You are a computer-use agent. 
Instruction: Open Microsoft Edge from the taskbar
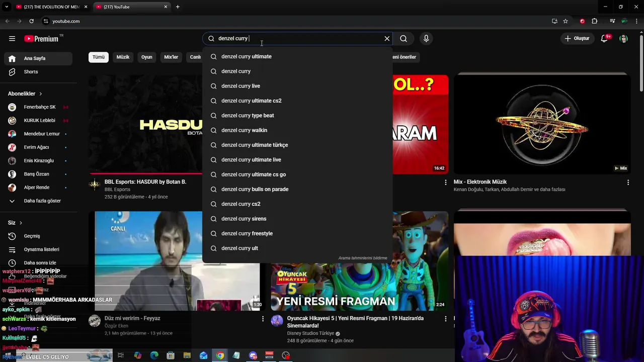point(154,355)
